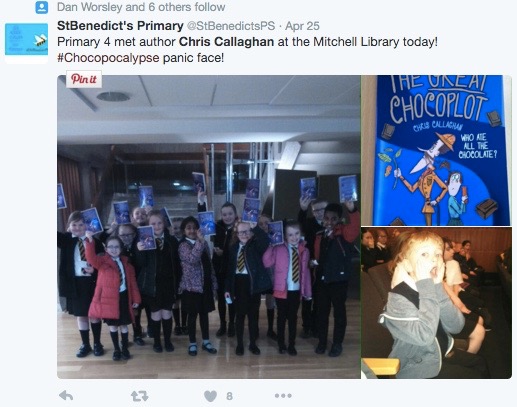Click the tweet text mentioning Mitchell Library

tap(247, 42)
